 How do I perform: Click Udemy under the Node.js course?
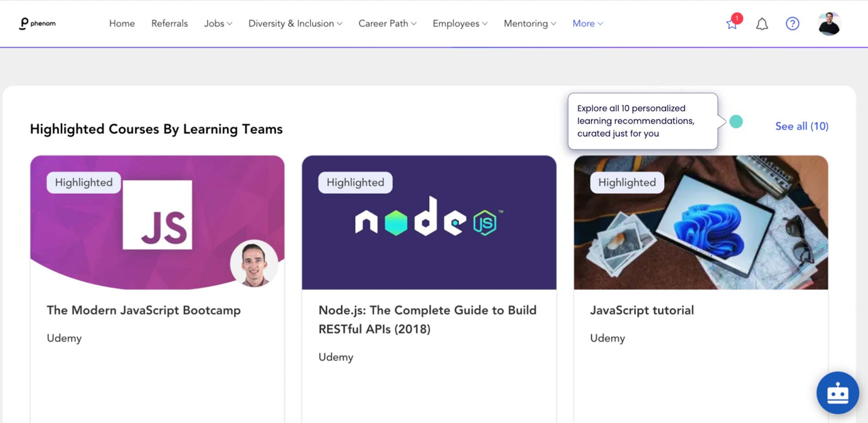click(336, 357)
